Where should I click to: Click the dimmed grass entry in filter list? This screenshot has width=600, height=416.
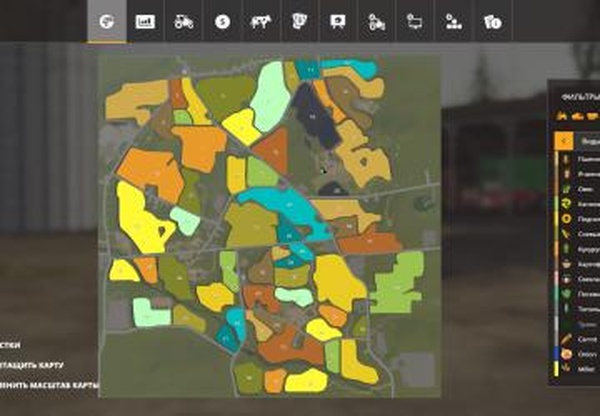(x=579, y=324)
